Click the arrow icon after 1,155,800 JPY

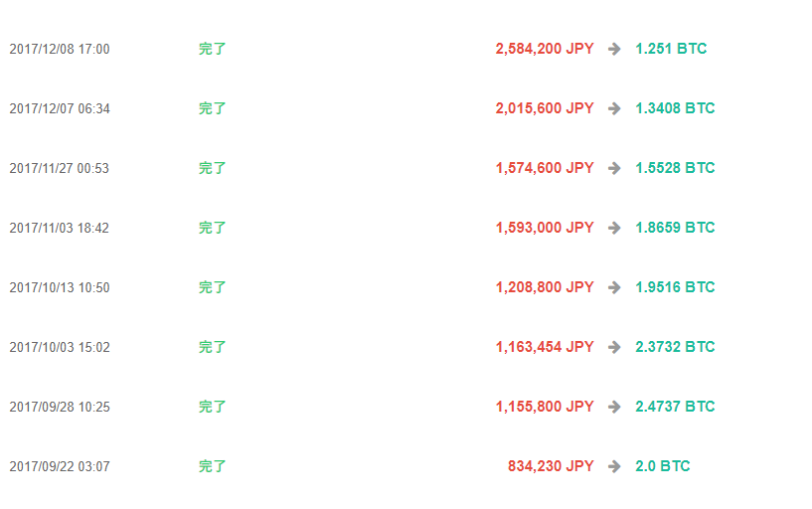614,407
